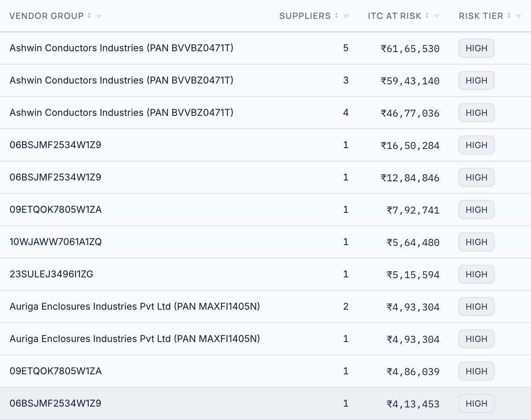Click the ₹7,92,741 ITC amount cell
The height and width of the screenshot is (420, 531).
pos(413,210)
